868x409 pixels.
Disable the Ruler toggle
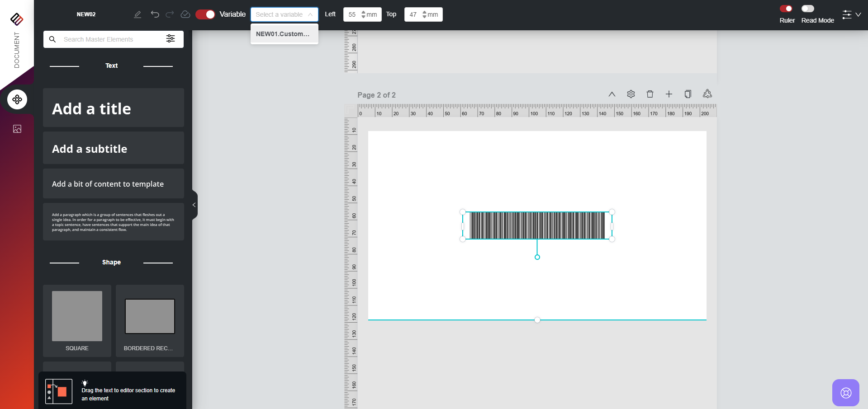point(786,9)
